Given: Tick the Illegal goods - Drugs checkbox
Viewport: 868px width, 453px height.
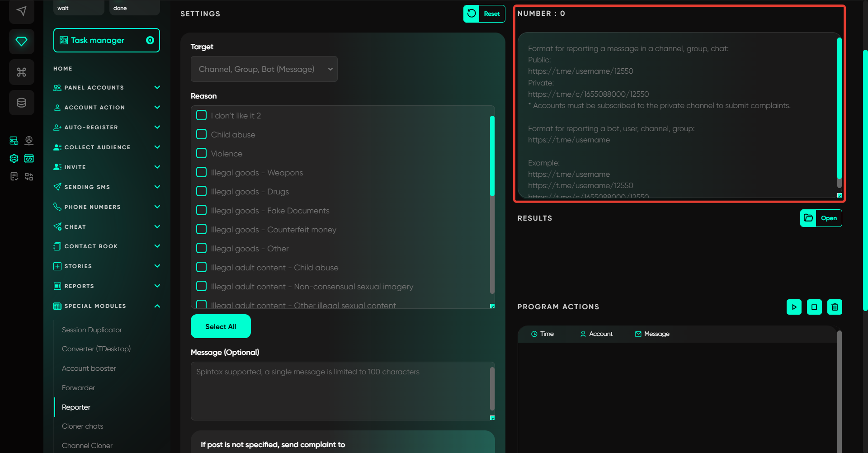Looking at the screenshot, I should tap(202, 191).
